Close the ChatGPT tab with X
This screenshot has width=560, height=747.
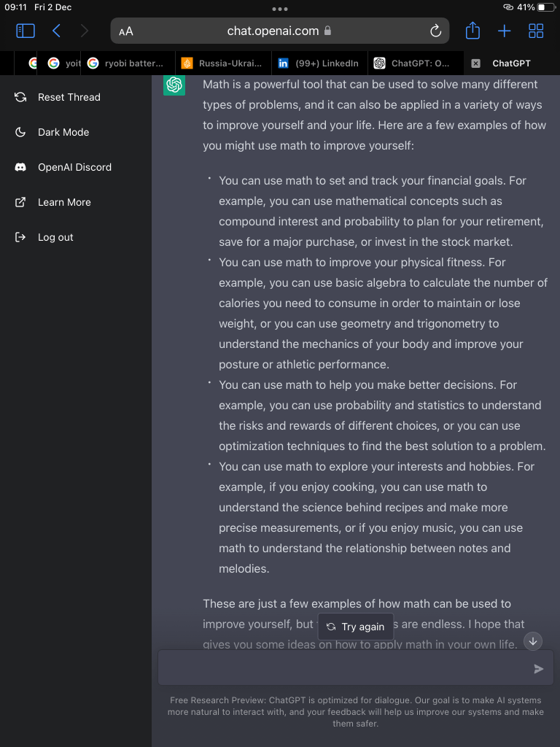click(475, 63)
